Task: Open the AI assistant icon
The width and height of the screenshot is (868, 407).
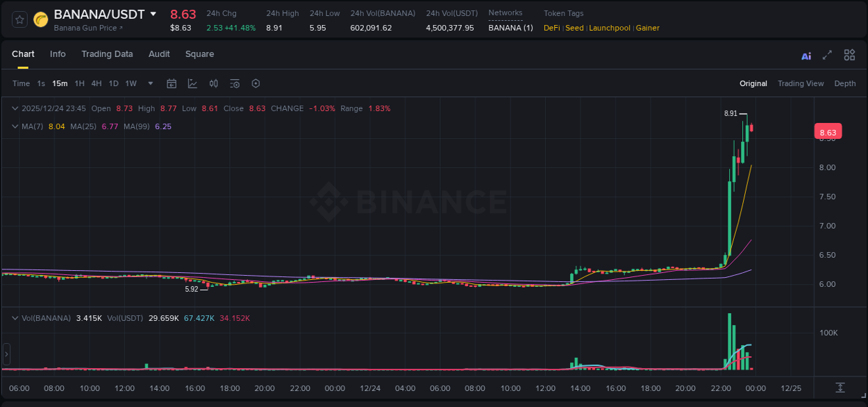Action: tap(806, 55)
